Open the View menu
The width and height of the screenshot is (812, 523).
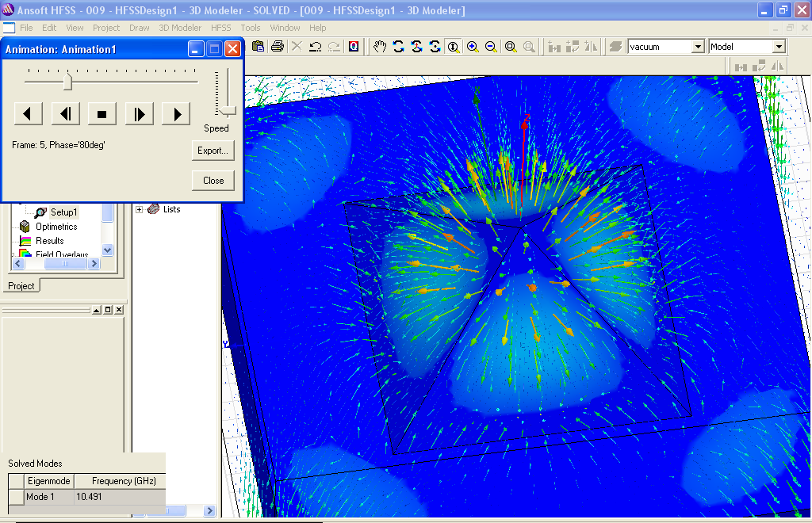75,28
